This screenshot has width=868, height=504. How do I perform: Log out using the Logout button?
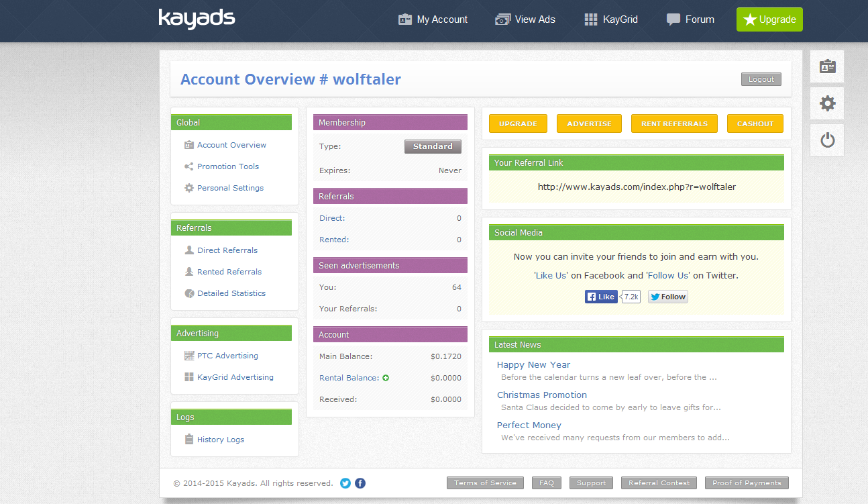click(761, 79)
